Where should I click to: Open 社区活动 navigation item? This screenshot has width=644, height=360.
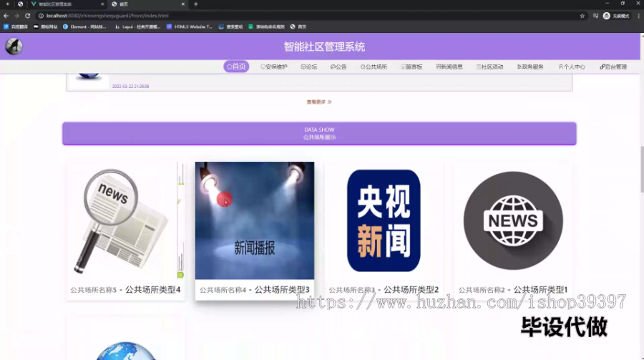[489, 67]
